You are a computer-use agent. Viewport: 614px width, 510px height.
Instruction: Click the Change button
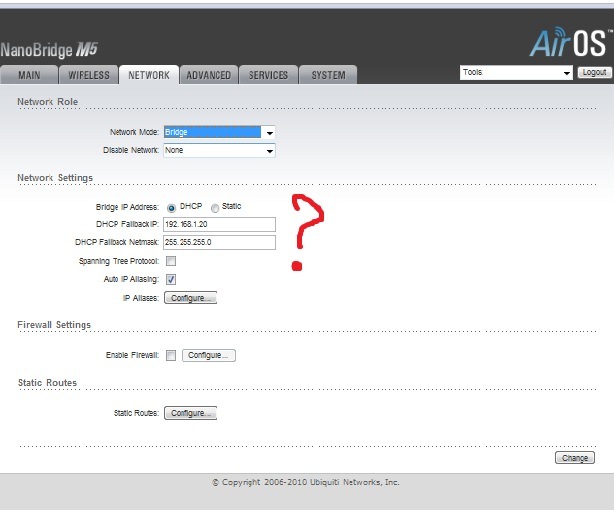[575, 458]
